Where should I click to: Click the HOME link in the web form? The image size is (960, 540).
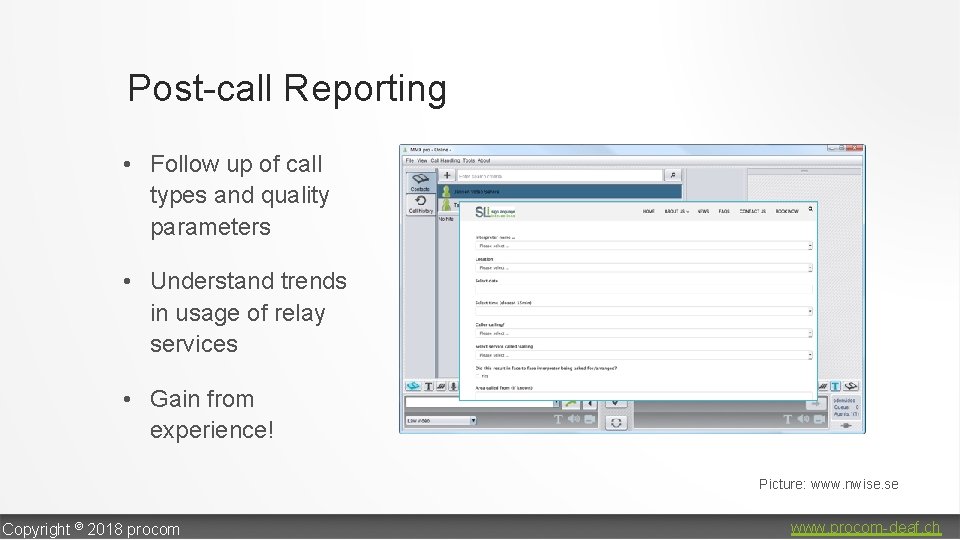click(648, 211)
